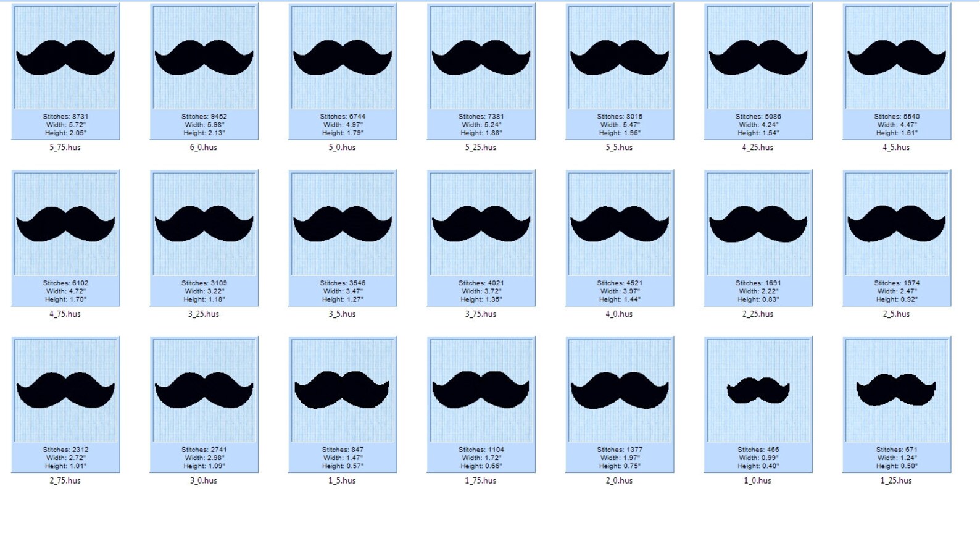Click the 'Stitches: 6102' info text
The width and height of the screenshot is (980, 557).
pos(65,283)
